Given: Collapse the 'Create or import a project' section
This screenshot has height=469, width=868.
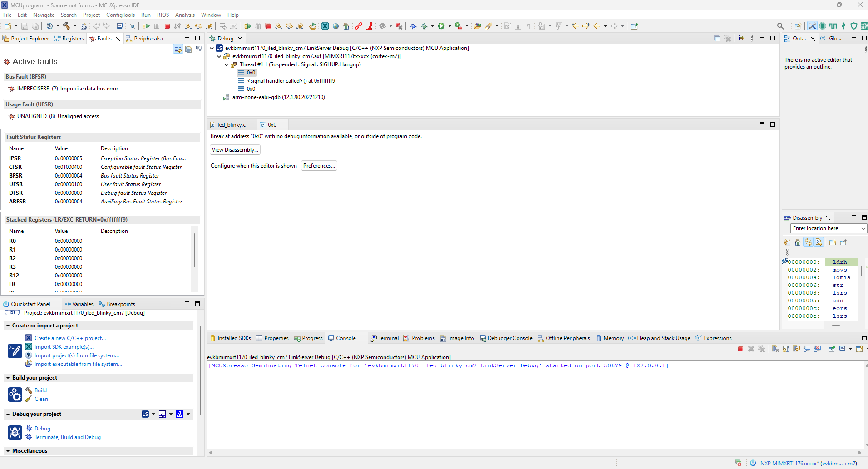Looking at the screenshot, I should click(x=7, y=326).
